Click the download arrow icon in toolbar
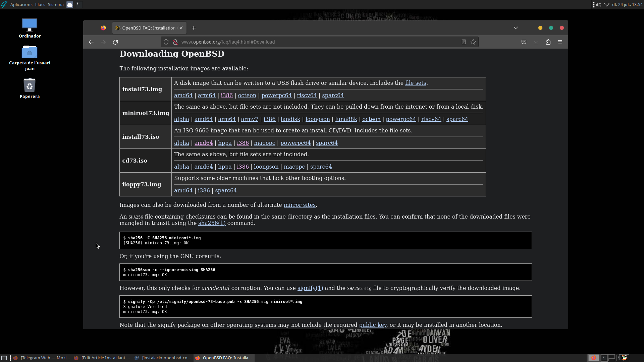 tap(536, 42)
